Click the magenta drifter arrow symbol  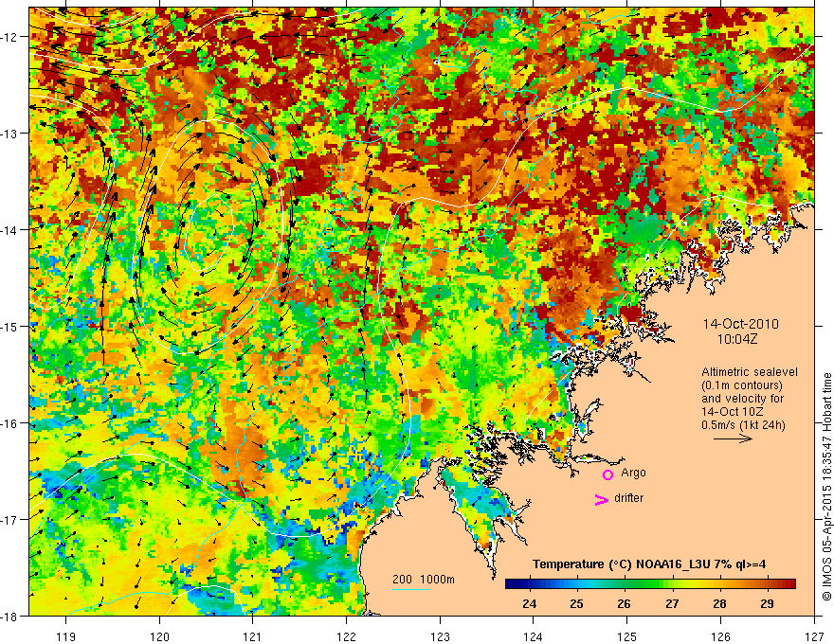tap(601, 499)
